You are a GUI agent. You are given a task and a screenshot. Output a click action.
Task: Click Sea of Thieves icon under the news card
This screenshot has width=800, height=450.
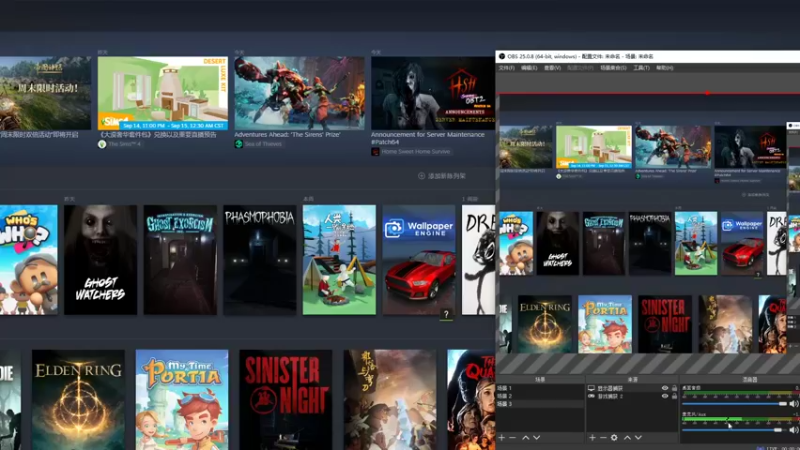(238, 144)
